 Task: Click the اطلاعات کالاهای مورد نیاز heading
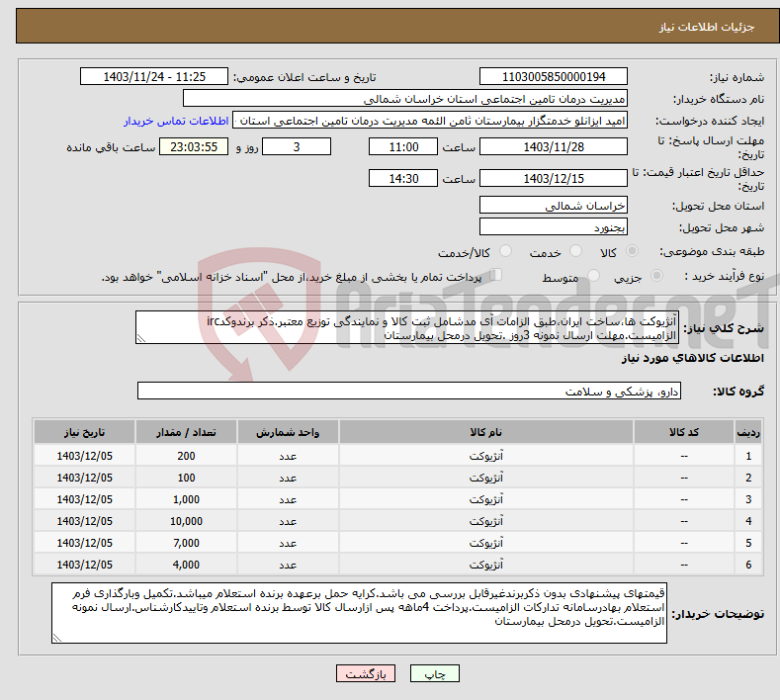pos(692,358)
